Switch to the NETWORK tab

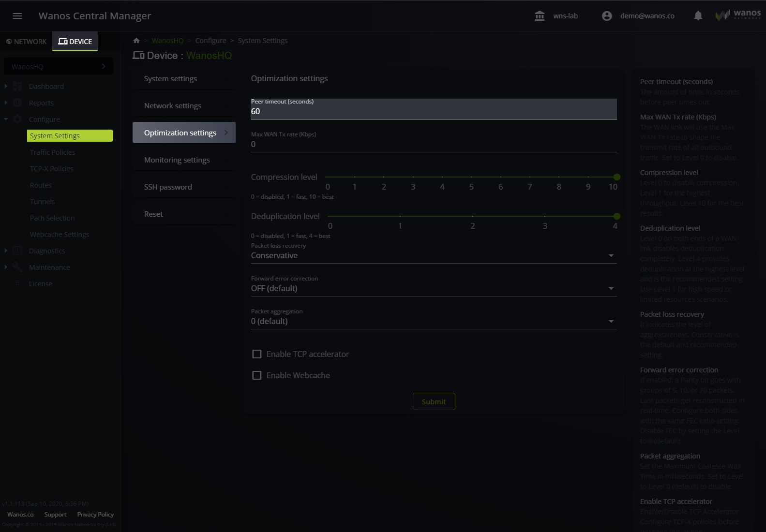coord(26,42)
